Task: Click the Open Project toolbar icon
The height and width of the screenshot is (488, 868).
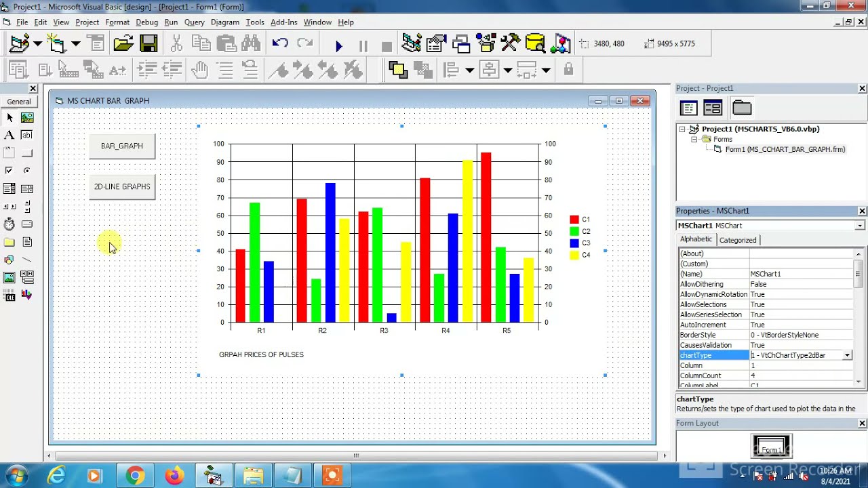Action: 123,44
